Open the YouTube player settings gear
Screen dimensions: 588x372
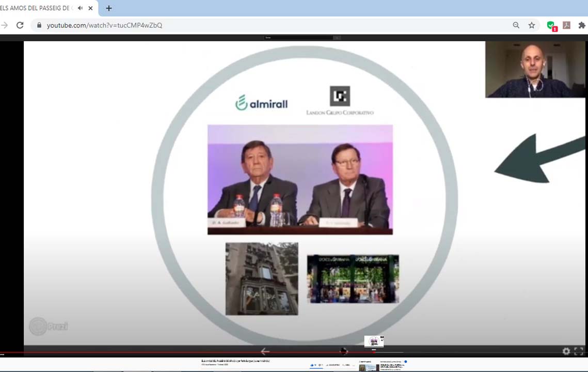(566, 351)
